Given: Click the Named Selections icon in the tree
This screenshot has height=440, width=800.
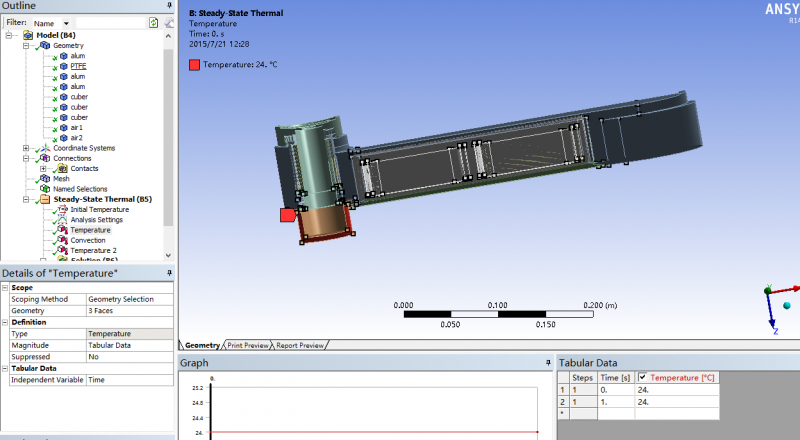Looking at the screenshot, I should (x=45, y=189).
